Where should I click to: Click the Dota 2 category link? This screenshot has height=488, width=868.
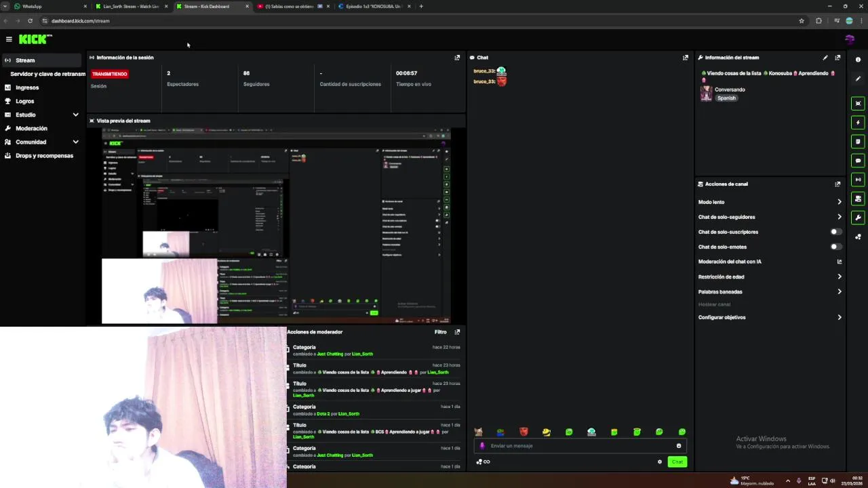tap(323, 413)
